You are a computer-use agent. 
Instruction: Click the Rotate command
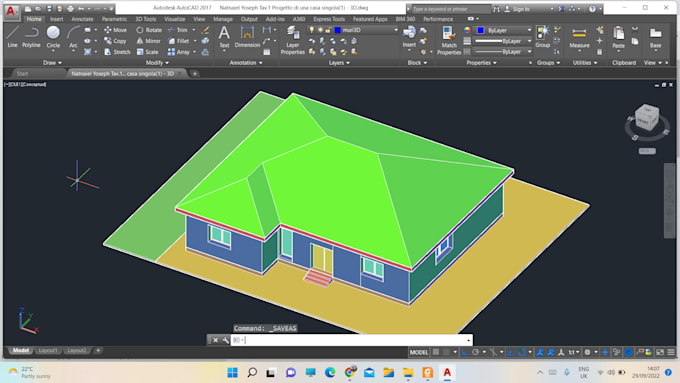[x=149, y=30]
